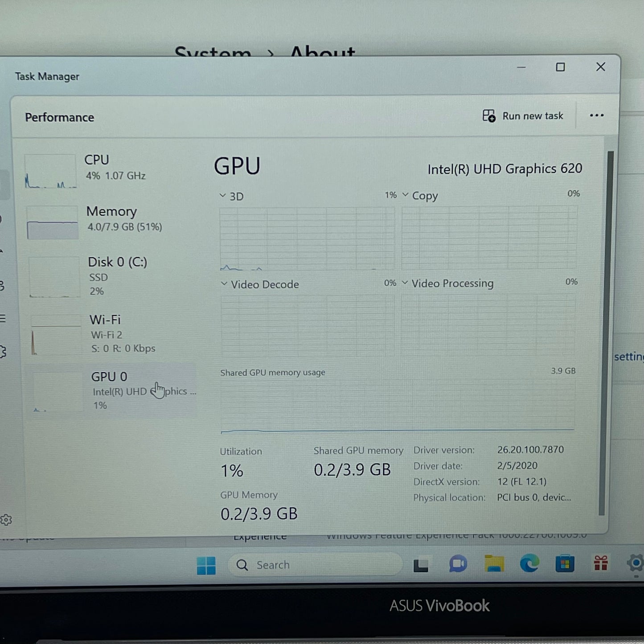Click DirectX version 12 (FL 12.1)
The image size is (644, 644).
521,482
